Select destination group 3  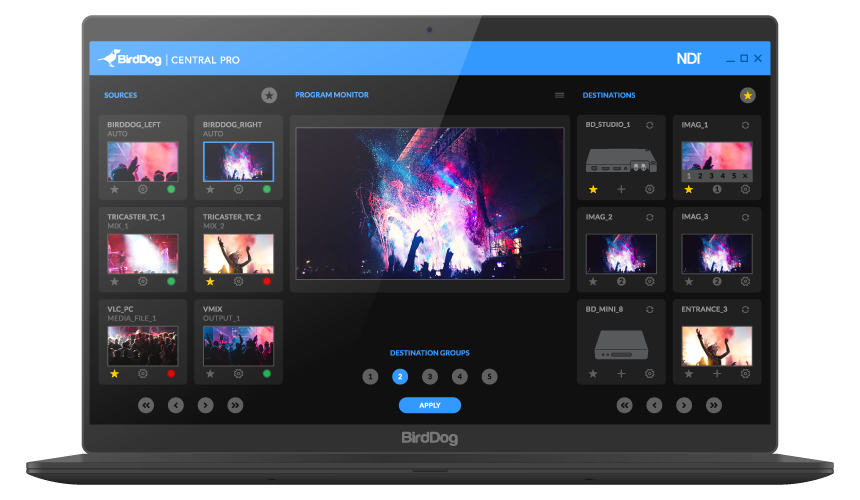point(430,377)
